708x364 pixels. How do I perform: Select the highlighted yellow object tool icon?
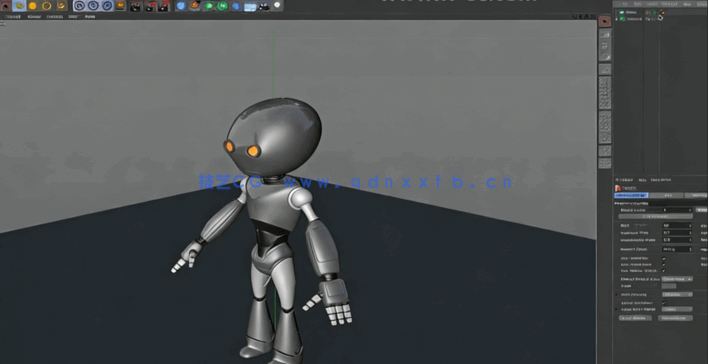coord(19,5)
